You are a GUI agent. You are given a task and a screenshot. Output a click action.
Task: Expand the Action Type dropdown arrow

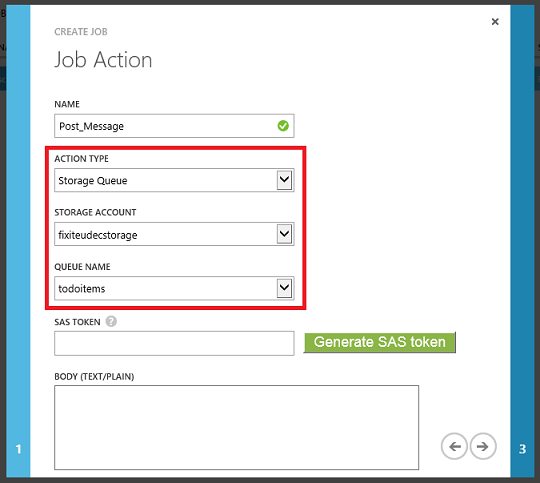[x=284, y=180]
